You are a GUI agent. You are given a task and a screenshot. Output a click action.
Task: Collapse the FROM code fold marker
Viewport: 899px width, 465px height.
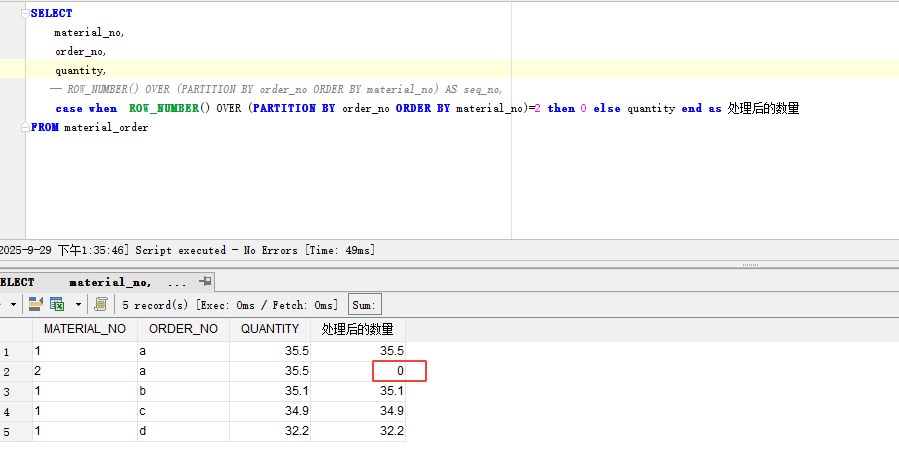(x=24, y=128)
